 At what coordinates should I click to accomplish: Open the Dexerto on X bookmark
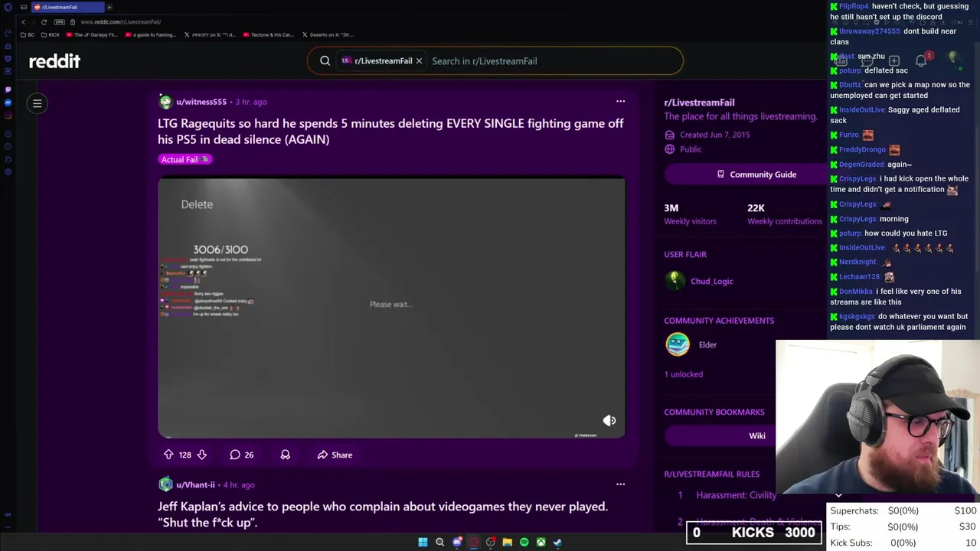tap(328, 34)
